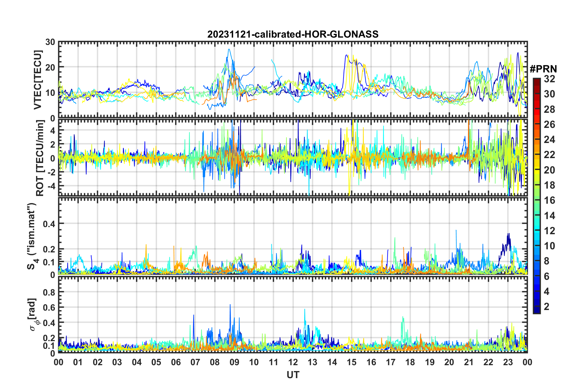Click x-axis tick label 03
The image size is (586, 392).
tap(117, 362)
